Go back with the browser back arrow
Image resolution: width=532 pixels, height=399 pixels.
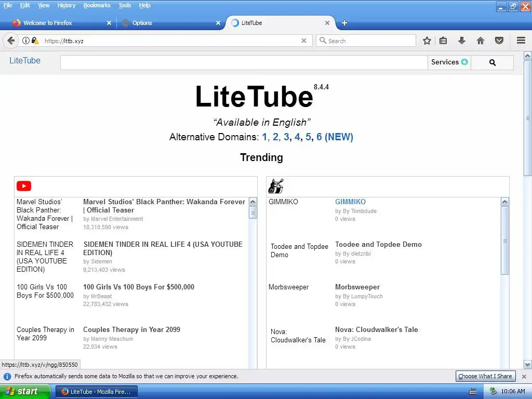pyautogui.click(x=11, y=41)
